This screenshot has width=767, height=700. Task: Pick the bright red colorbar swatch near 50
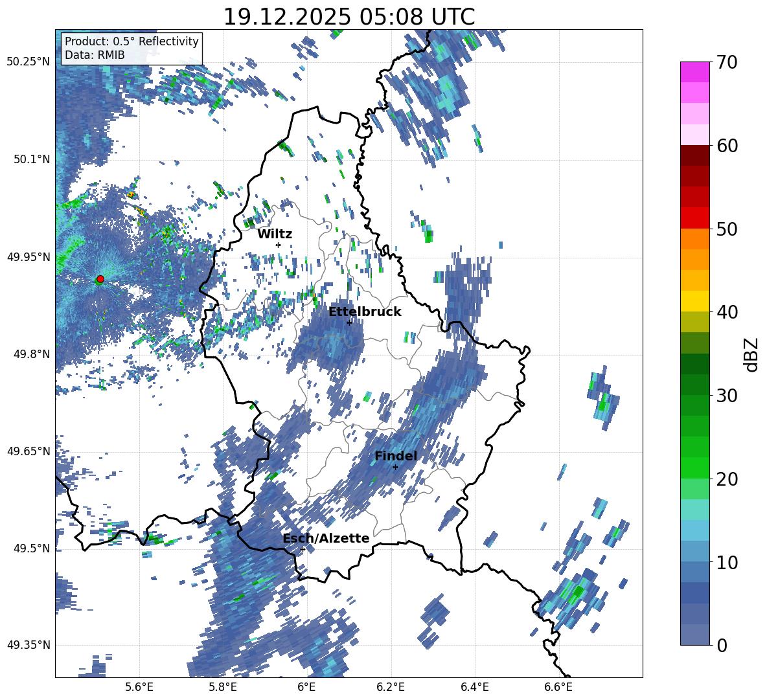[694, 218]
